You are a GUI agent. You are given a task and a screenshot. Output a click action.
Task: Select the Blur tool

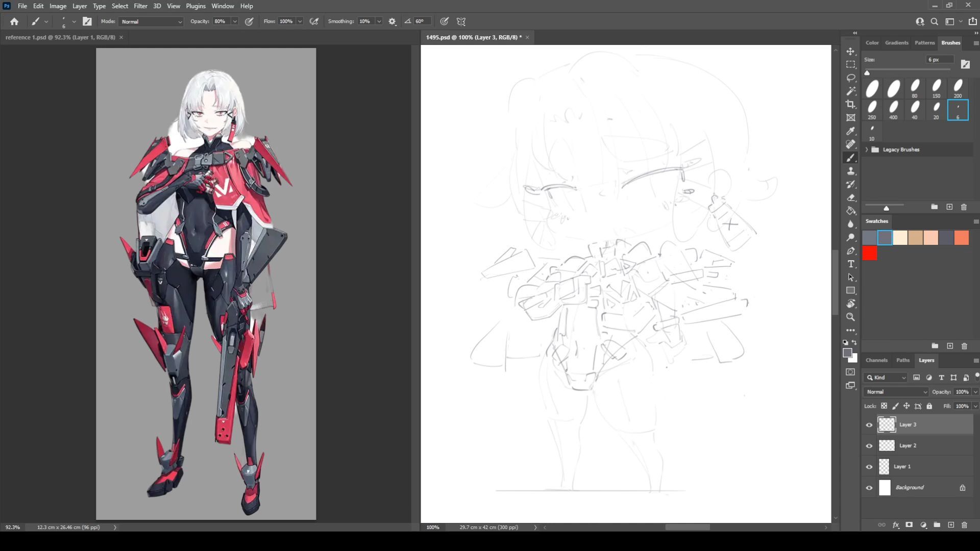[850, 224]
